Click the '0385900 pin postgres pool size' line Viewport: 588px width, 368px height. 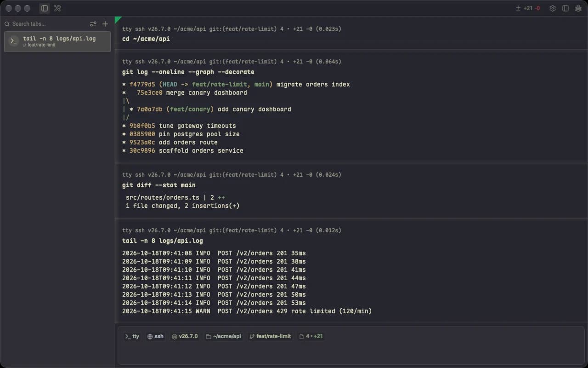181,134
